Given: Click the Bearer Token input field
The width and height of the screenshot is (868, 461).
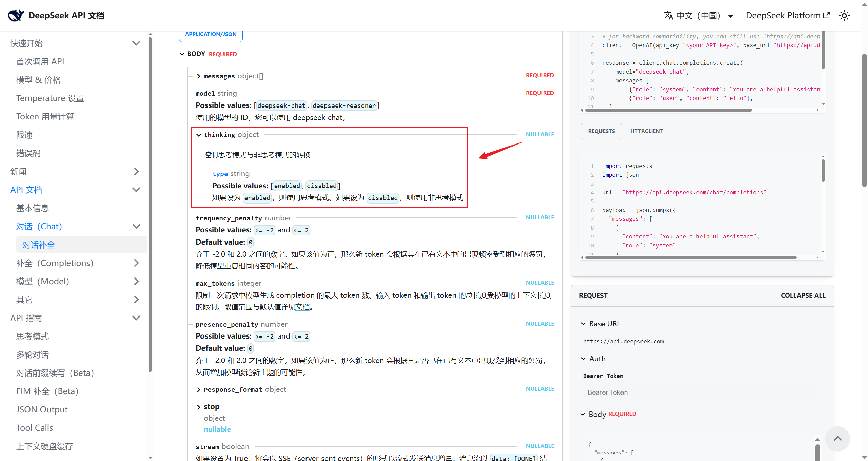Looking at the screenshot, I should tap(702, 392).
